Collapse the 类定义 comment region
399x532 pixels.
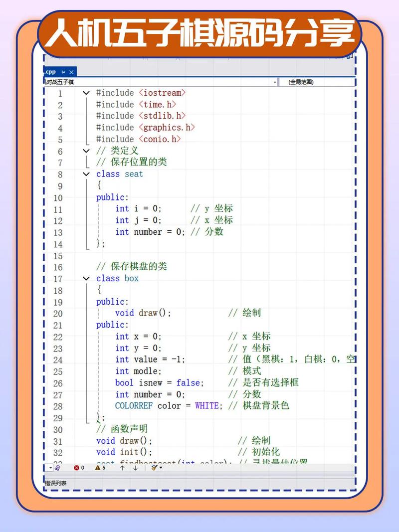click(x=86, y=151)
